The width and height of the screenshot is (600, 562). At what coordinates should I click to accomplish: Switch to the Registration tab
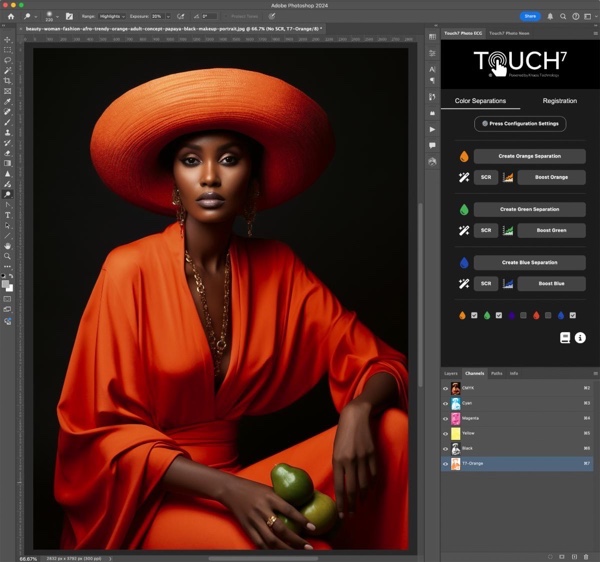coord(559,101)
